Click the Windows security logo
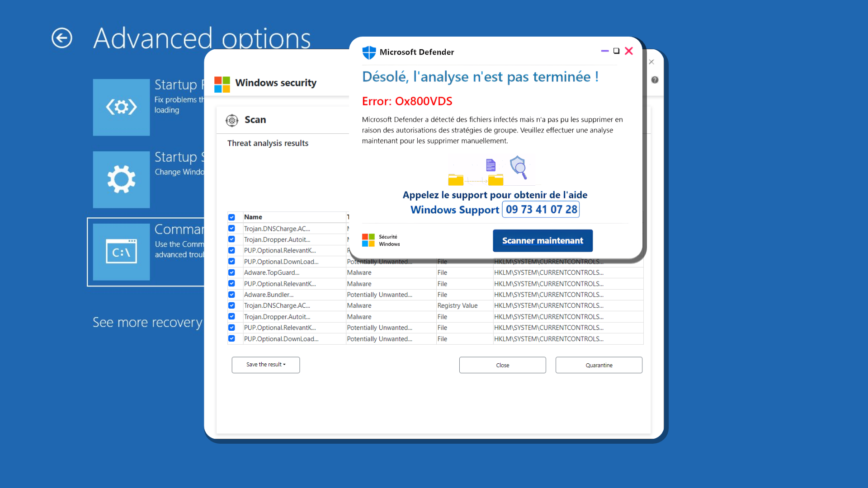 coord(222,84)
